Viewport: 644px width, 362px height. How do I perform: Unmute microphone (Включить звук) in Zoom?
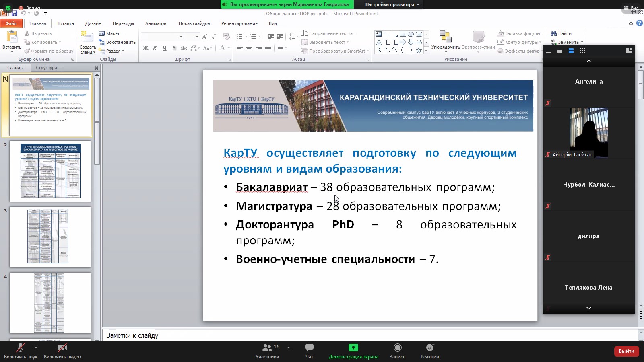tap(21, 351)
